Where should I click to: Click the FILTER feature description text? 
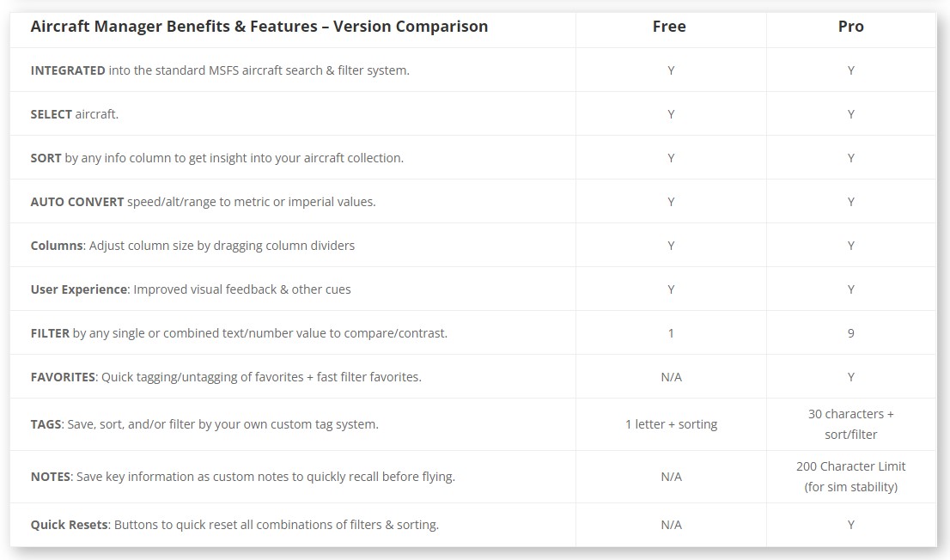(239, 333)
